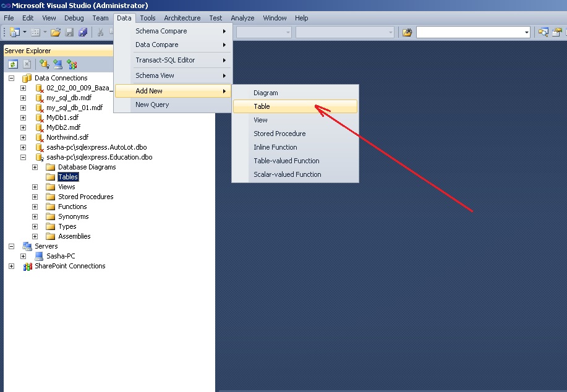This screenshot has width=567, height=392.
Task: Select the Assemblies folder
Action: (x=74, y=236)
